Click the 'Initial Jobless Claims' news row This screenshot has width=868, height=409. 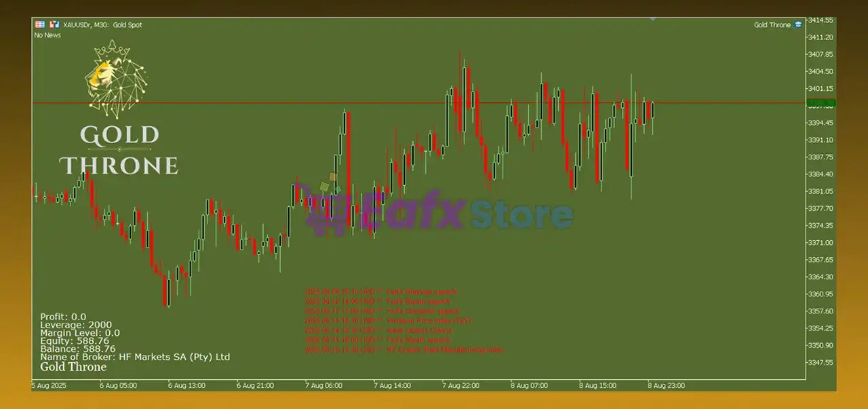pyautogui.click(x=378, y=330)
